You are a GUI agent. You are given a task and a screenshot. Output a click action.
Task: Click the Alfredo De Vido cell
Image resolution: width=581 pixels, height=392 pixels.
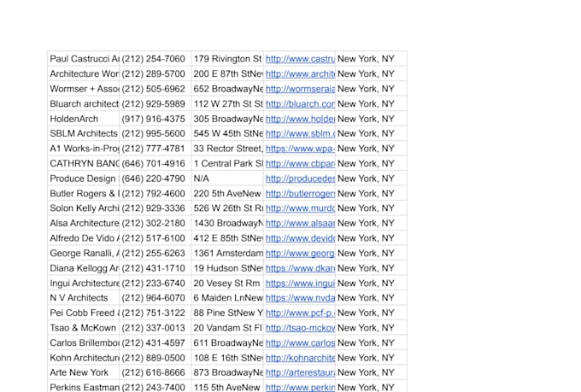(84, 238)
